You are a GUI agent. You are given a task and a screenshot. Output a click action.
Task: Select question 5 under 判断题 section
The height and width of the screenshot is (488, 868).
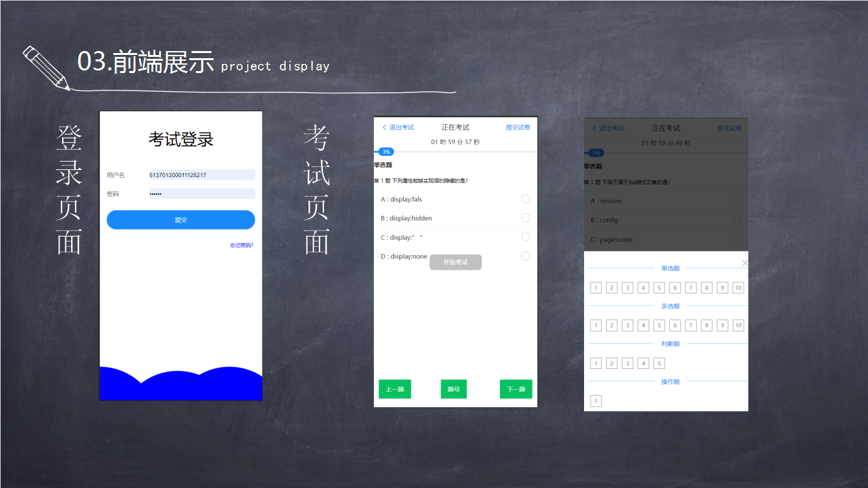point(659,363)
